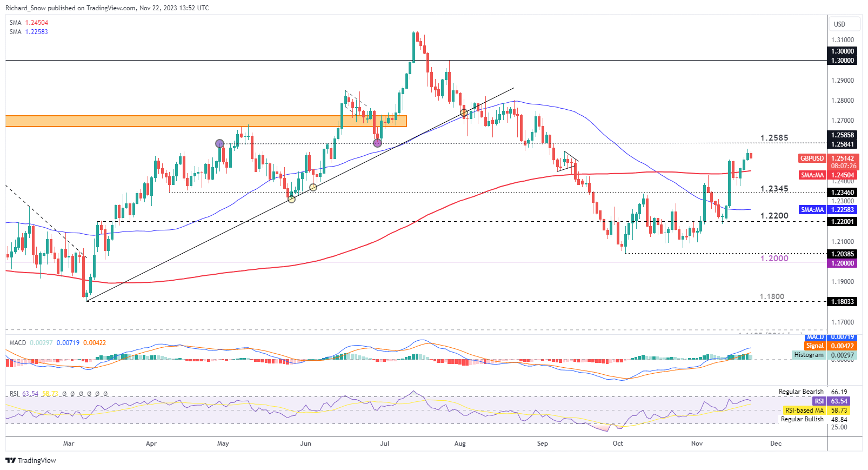This screenshot has width=868, height=470.
Task: Click the Jul label on time axis
Action: click(x=385, y=443)
